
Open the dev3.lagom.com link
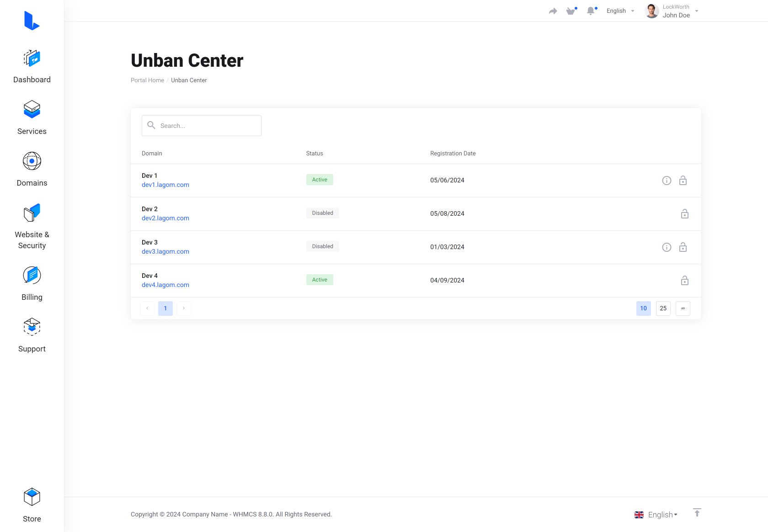coord(165,251)
